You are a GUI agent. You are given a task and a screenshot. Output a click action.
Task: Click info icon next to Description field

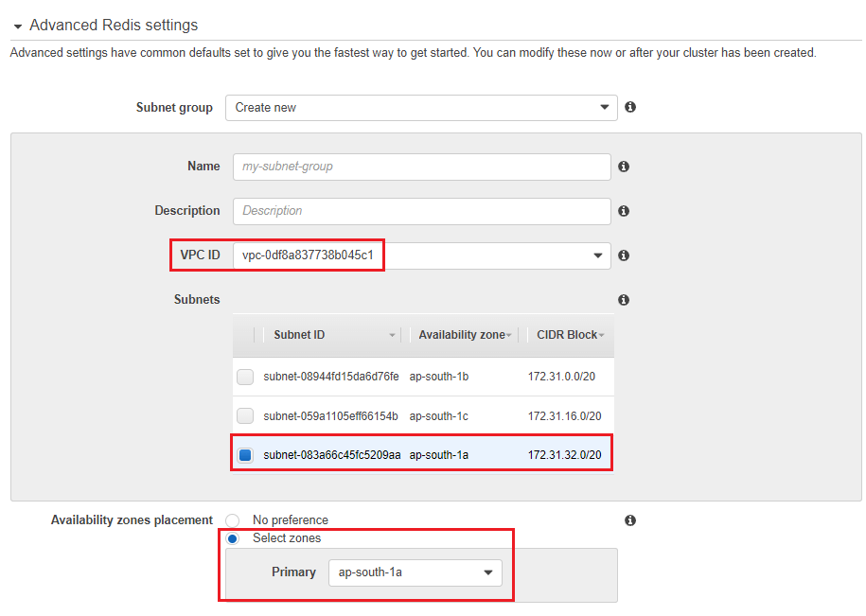click(624, 211)
